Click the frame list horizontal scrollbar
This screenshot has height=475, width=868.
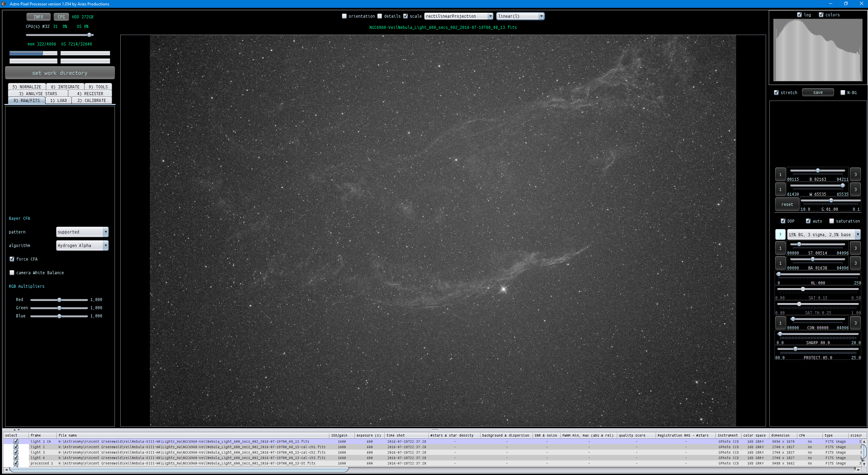click(179, 469)
